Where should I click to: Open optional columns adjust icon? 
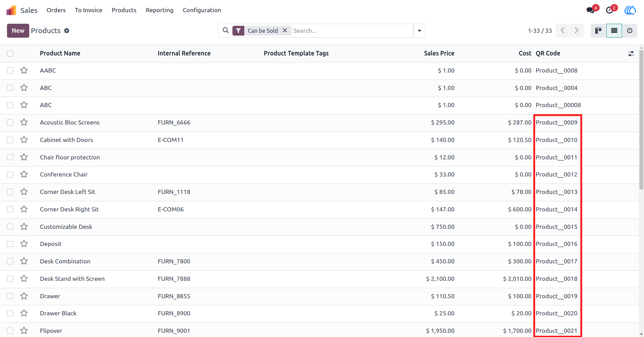(631, 53)
